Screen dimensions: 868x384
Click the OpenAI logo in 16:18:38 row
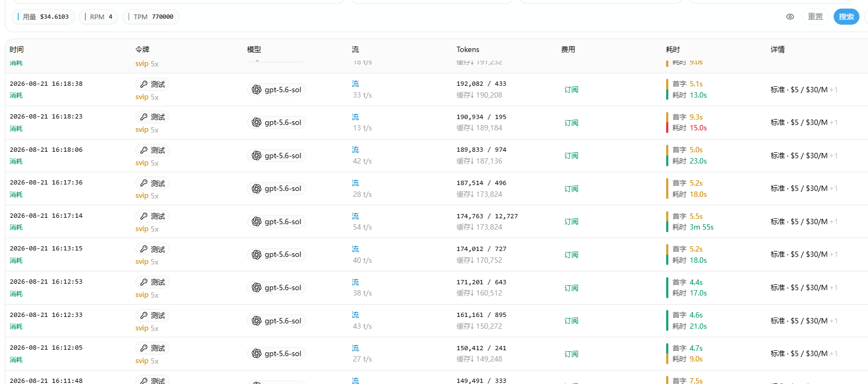pyautogui.click(x=257, y=90)
